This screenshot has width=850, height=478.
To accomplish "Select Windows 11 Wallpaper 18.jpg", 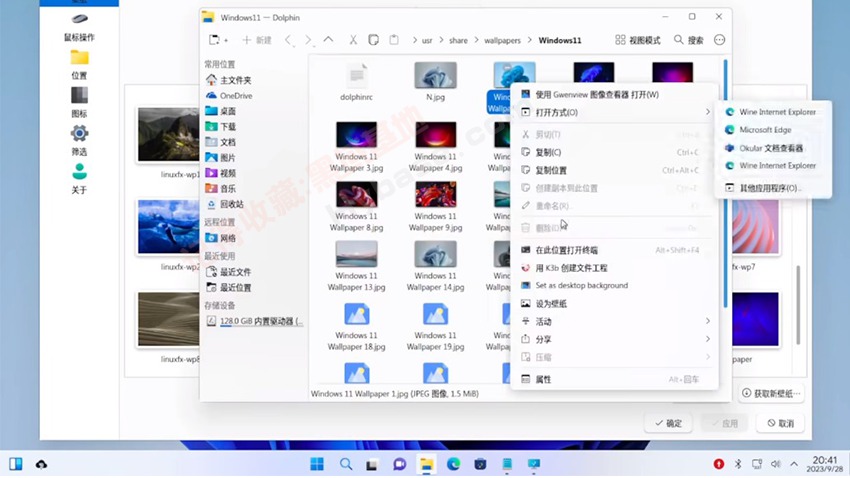I will [x=356, y=326].
